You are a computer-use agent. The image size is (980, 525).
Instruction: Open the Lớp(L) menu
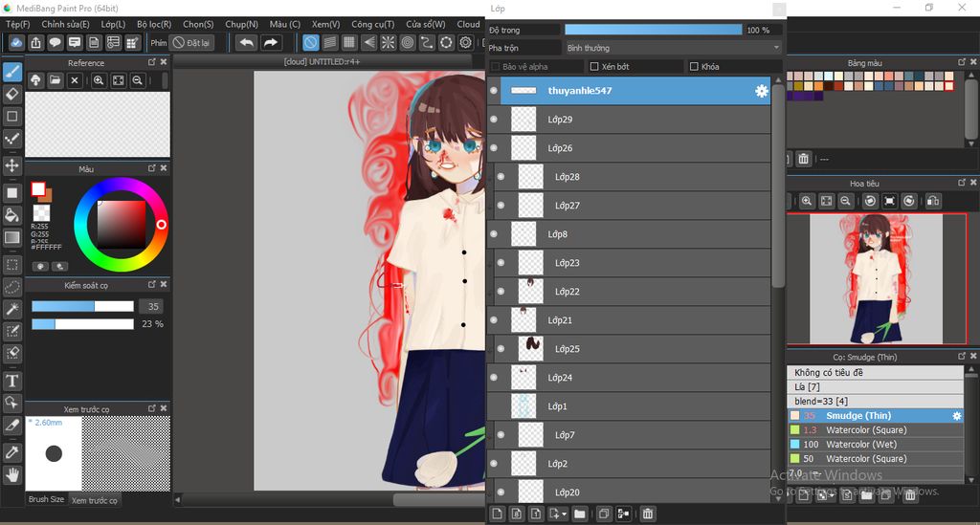click(112, 24)
